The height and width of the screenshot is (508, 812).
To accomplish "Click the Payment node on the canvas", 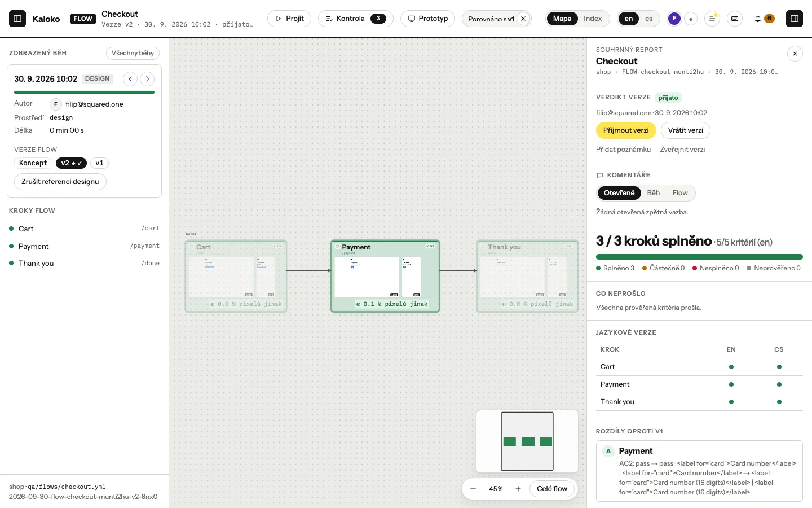I will pos(385,276).
